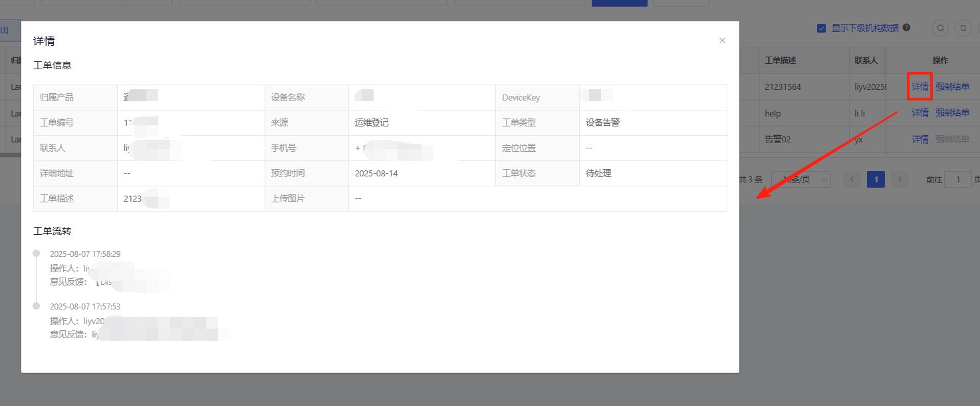Go to next page using right arrow

pos(900,179)
